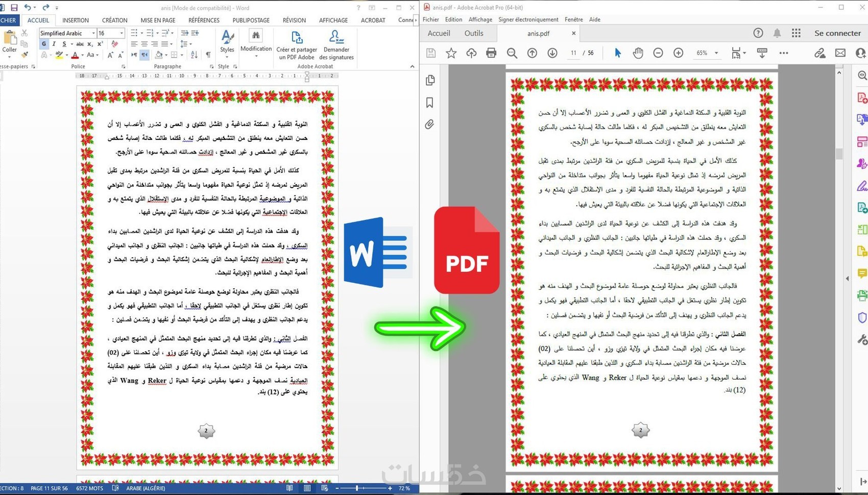Click the red font color swatch
Viewport: 868px width, 495px height.
tap(75, 55)
